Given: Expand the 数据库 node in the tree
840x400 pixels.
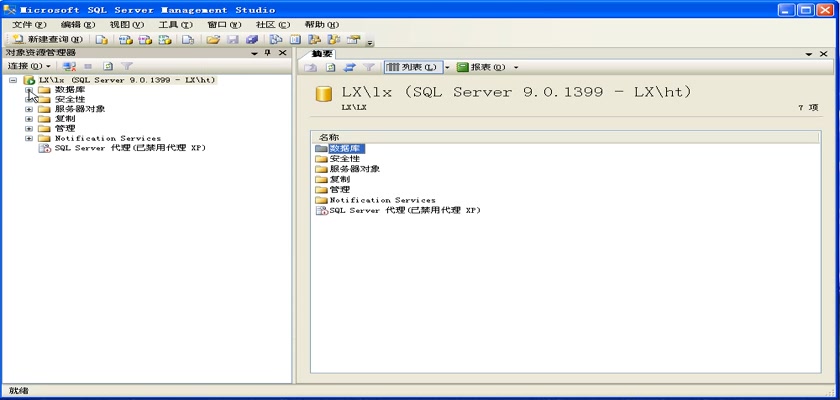Looking at the screenshot, I should [x=29, y=90].
